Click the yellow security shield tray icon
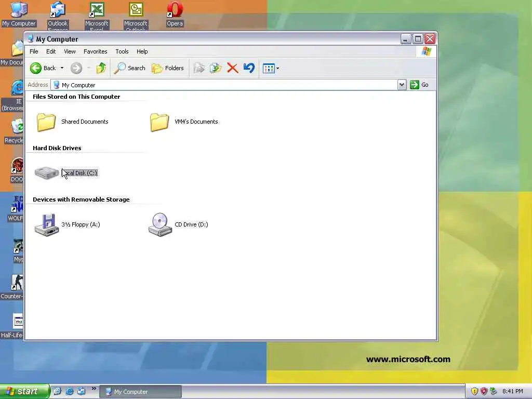This screenshot has width=532, height=399. pos(474,392)
